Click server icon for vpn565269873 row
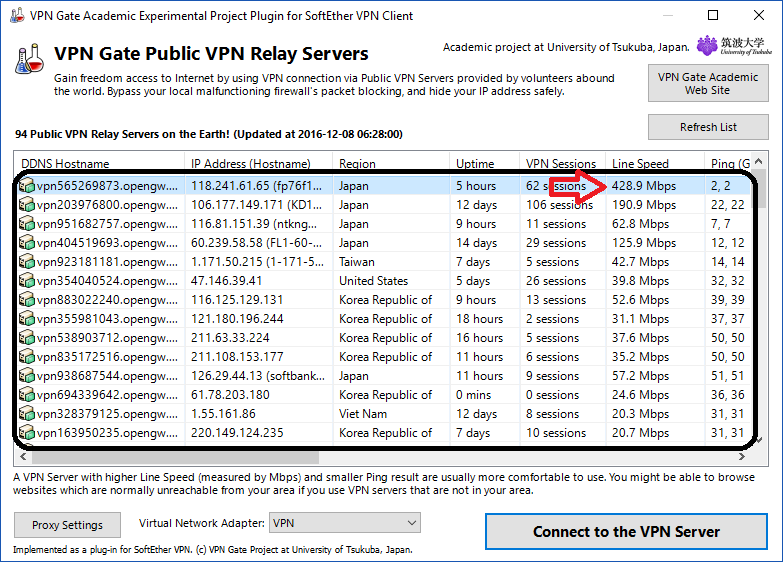 coord(27,186)
